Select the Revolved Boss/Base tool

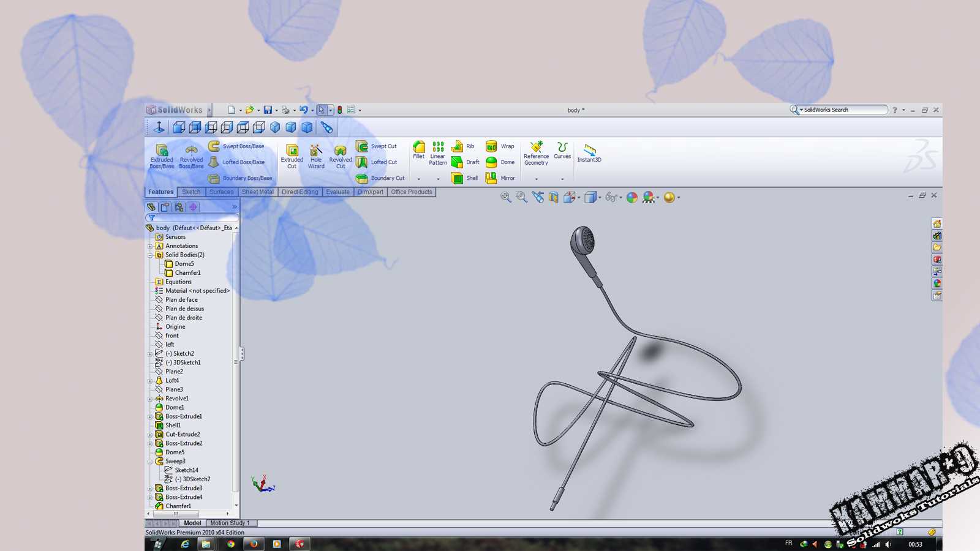click(191, 156)
